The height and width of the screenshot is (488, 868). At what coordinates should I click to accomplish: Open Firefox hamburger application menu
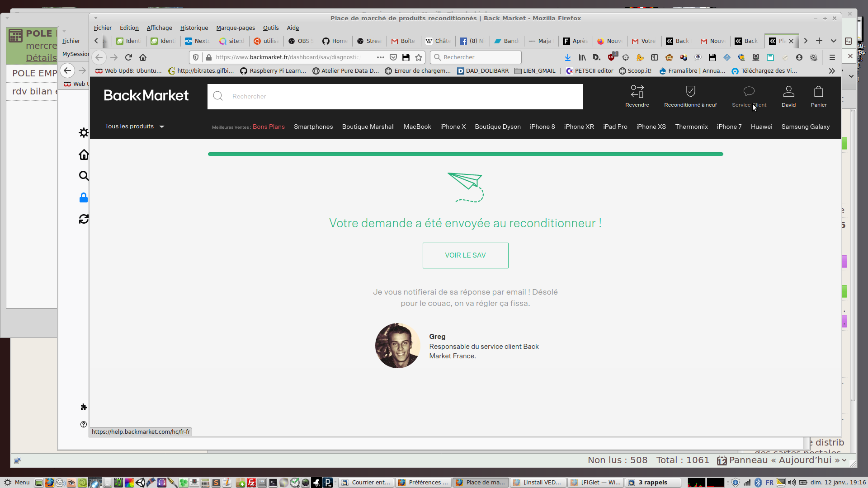[832, 57]
